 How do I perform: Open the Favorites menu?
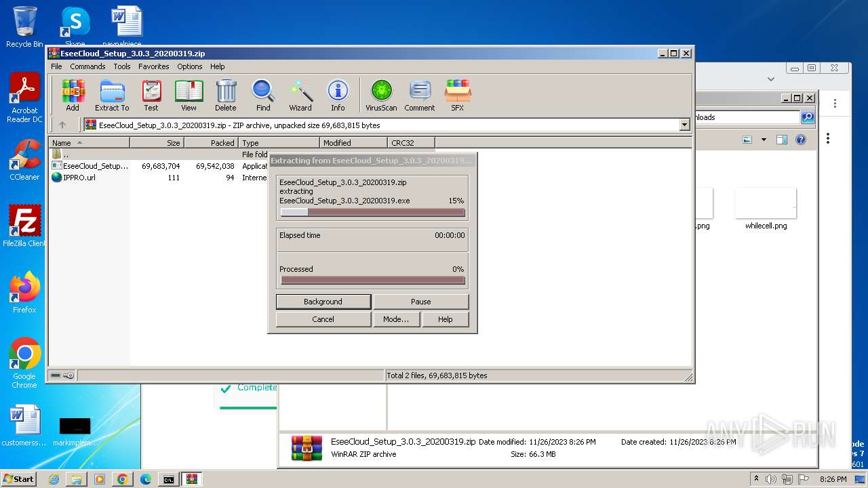tap(154, 66)
